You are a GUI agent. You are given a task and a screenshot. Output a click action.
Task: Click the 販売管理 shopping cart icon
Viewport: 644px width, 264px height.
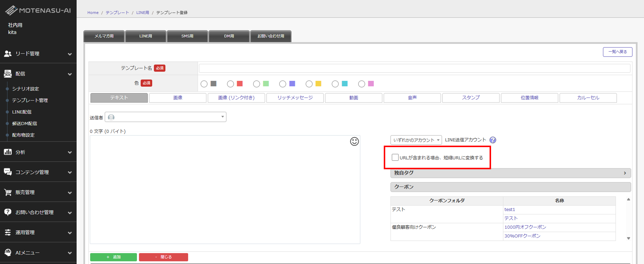pos(8,192)
